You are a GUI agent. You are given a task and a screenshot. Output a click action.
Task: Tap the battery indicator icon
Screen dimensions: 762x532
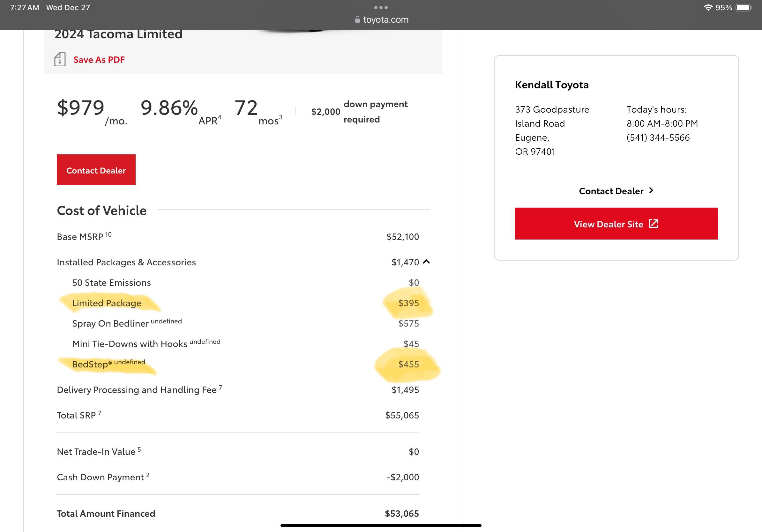point(744,8)
